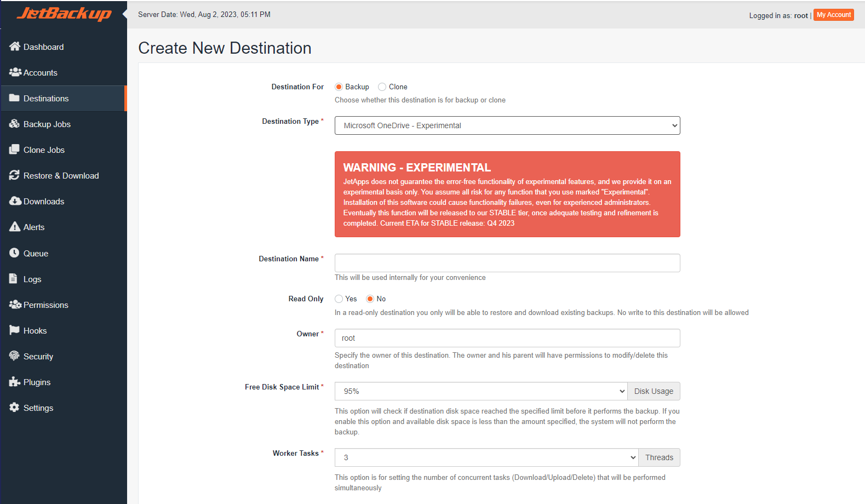The width and height of the screenshot is (865, 504).
Task: Click the Create New Destination heading
Action: (x=225, y=48)
